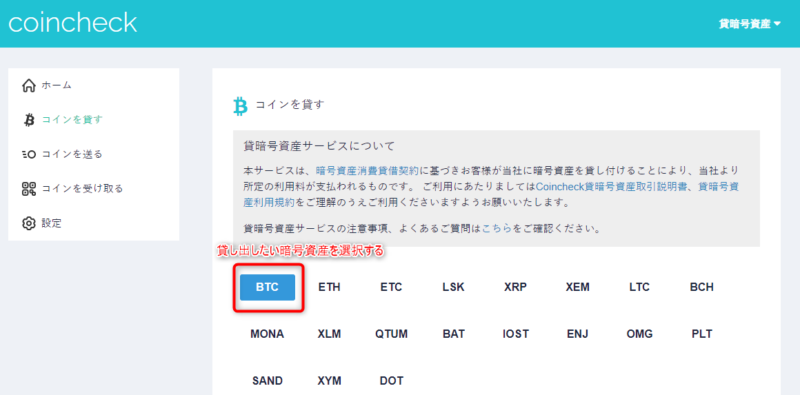The width and height of the screenshot is (800, 395).
Task: Click the large bitcoin icon in page heading
Action: coord(240,106)
